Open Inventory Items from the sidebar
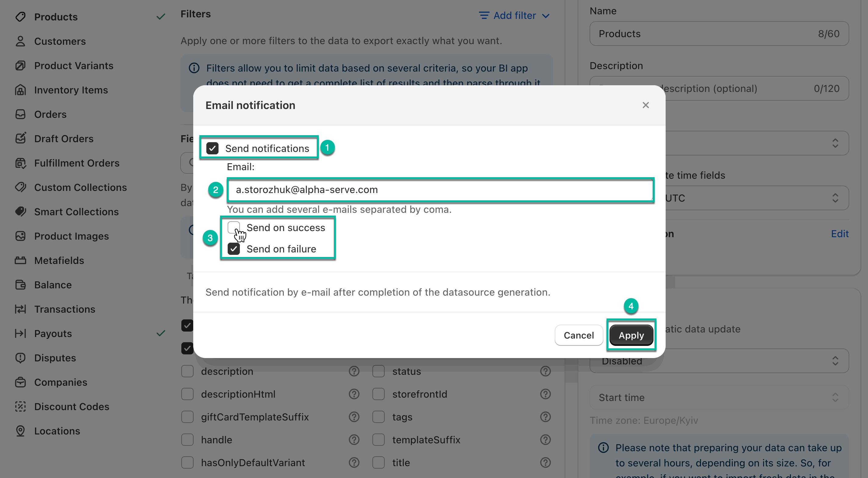The width and height of the screenshot is (868, 478). click(71, 90)
